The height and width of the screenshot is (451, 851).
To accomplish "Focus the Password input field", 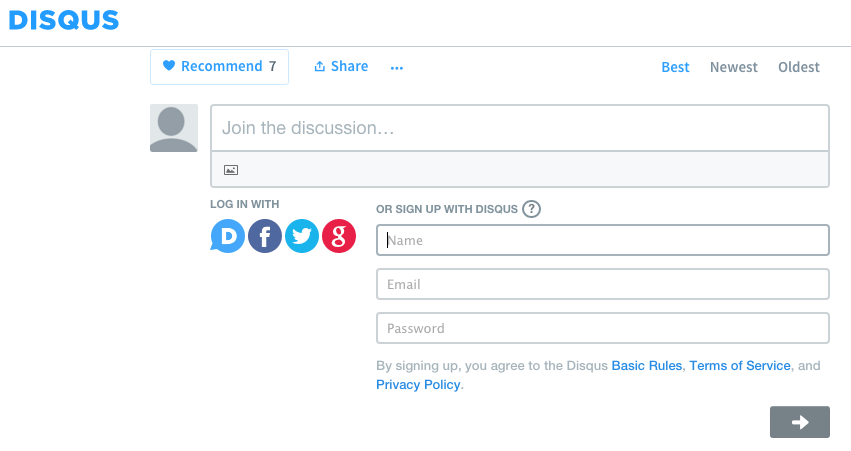I will pos(603,328).
